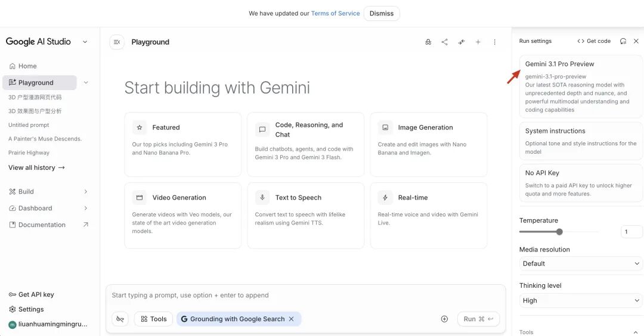
Task: Click the Settings gear icon
Action: point(13,309)
